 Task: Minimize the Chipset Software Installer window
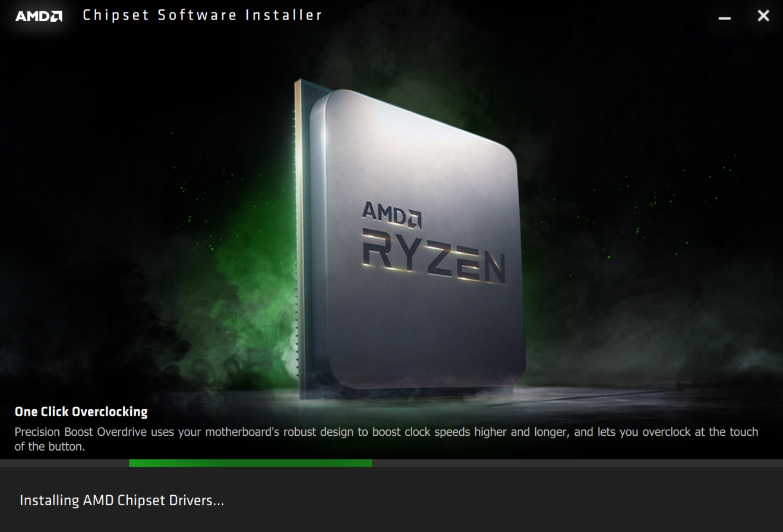(724, 17)
